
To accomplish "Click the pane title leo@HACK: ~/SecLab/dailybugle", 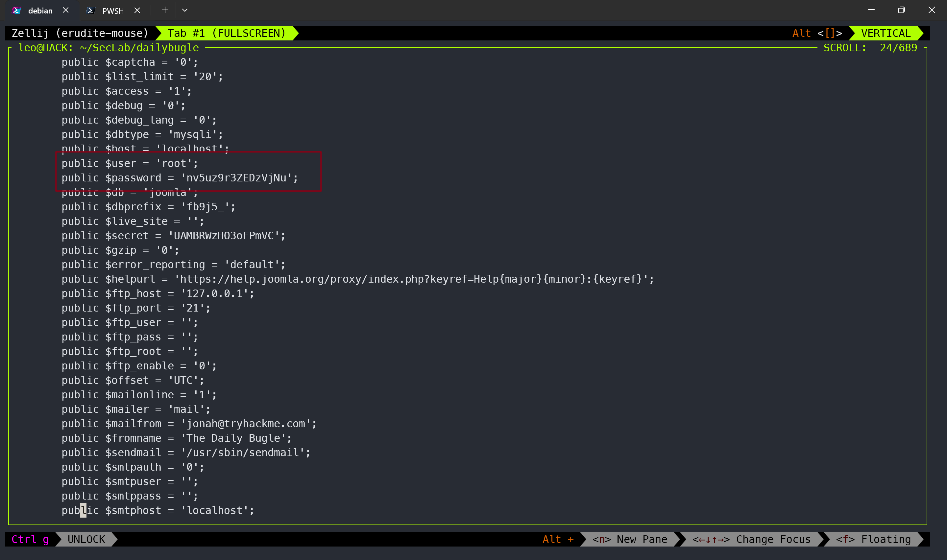I will pyautogui.click(x=109, y=48).
